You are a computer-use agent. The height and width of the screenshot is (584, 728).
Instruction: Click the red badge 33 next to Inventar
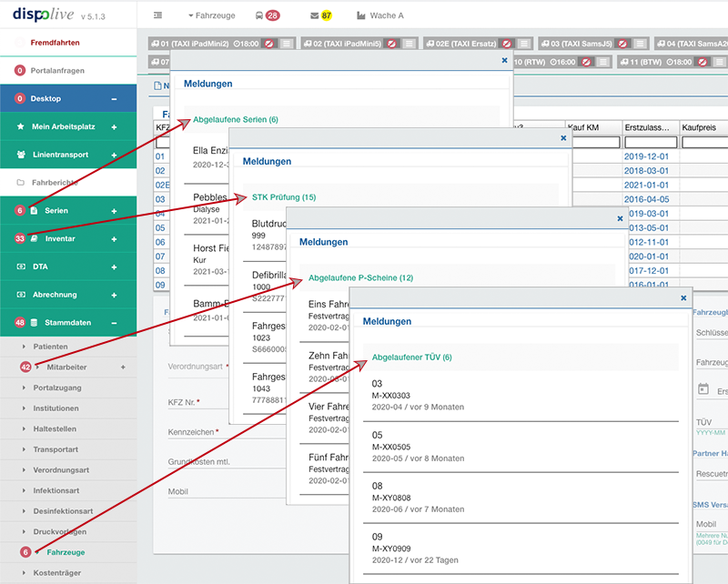(20, 238)
